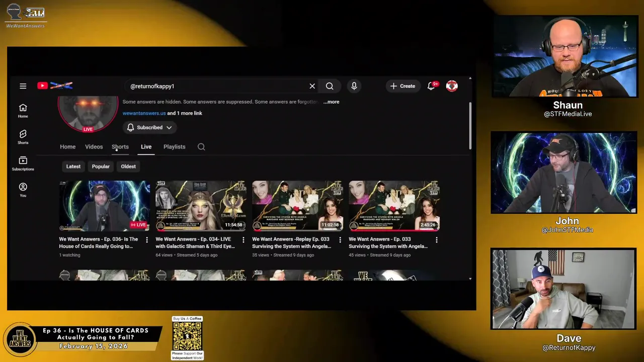The height and width of the screenshot is (362, 644).
Task: Switch to the Videos tab
Action: click(94, 147)
